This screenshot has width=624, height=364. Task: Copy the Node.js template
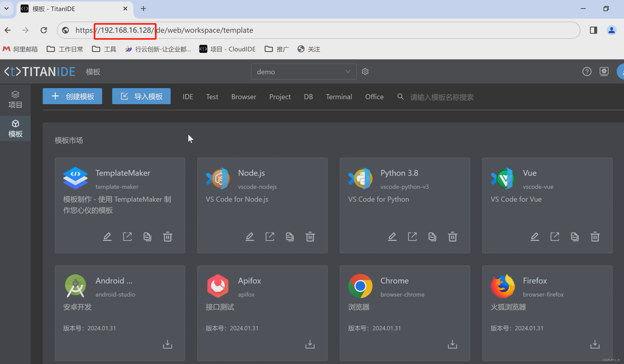[x=290, y=237]
